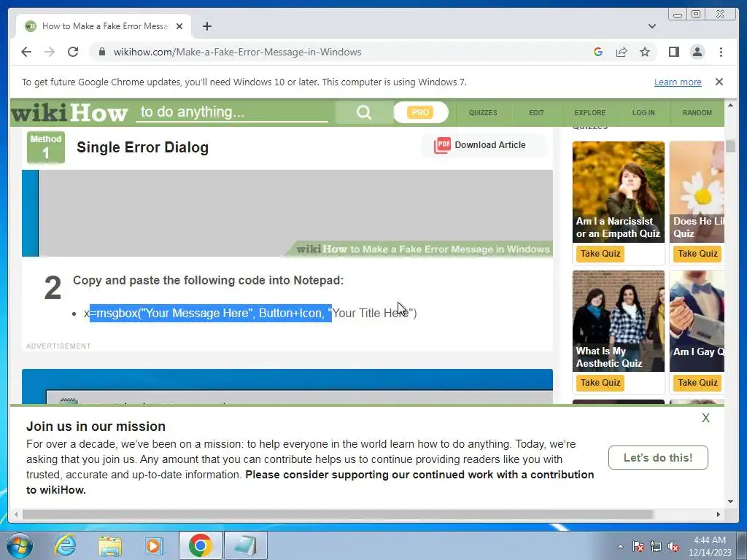Switch to the Chrome taskbar button
The image size is (747, 560).
[200, 545]
